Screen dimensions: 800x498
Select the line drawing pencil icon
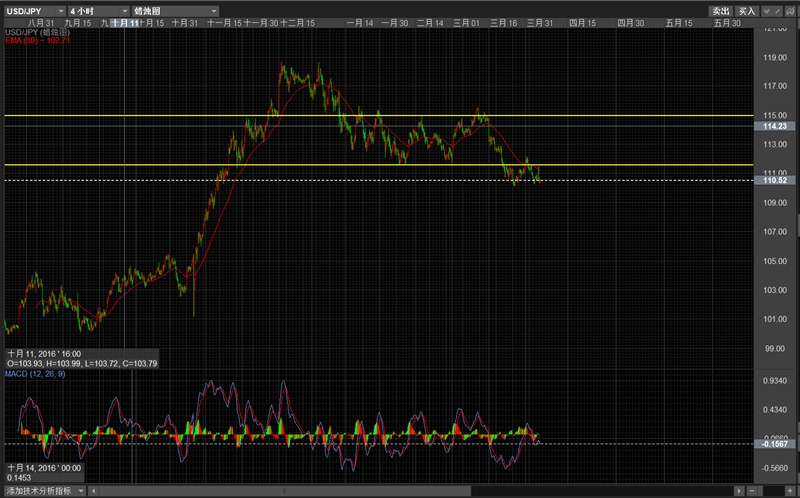pyautogui.click(x=778, y=11)
